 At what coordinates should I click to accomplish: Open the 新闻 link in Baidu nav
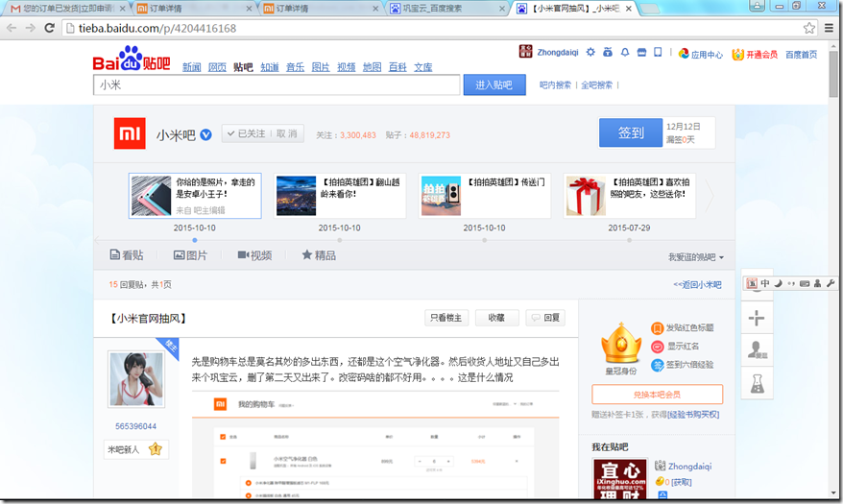pos(191,67)
